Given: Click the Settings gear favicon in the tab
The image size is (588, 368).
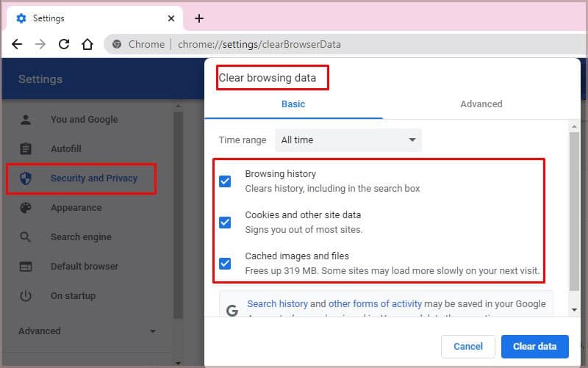Looking at the screenshot, I should point(21,18).
